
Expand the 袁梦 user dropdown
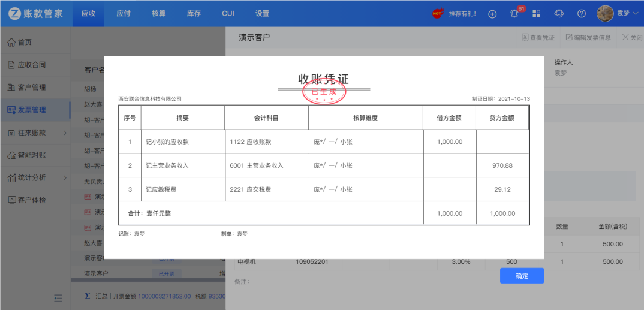coord(627,14)
